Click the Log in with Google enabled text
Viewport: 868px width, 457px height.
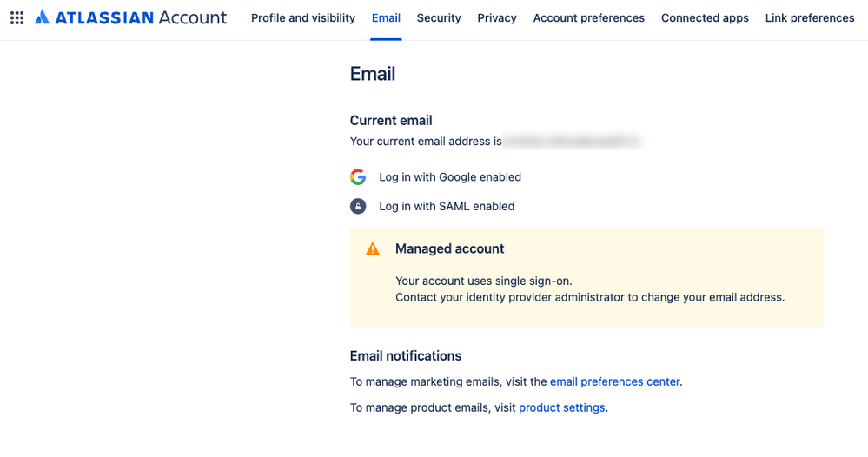(x=450, y=177)
